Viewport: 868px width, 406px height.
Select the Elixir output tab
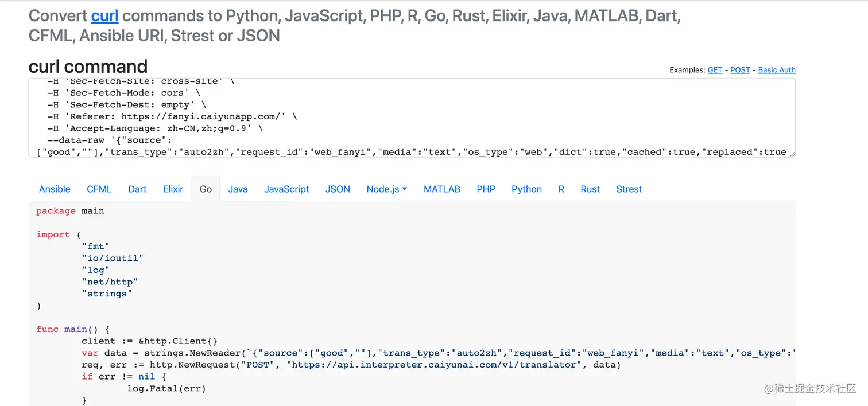tap(173, 189)
